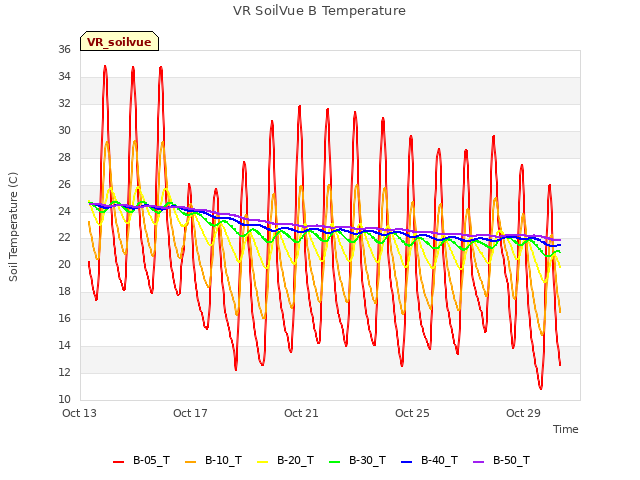Click the Oct 25 x-axis tick label

tap(412, 413)
